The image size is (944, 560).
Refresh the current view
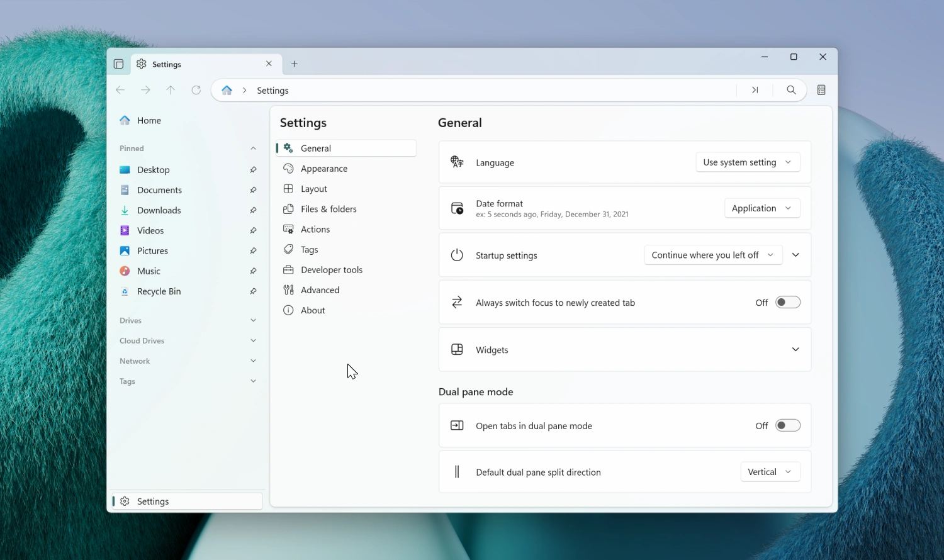pyautogui.click(x=196, y=90)
